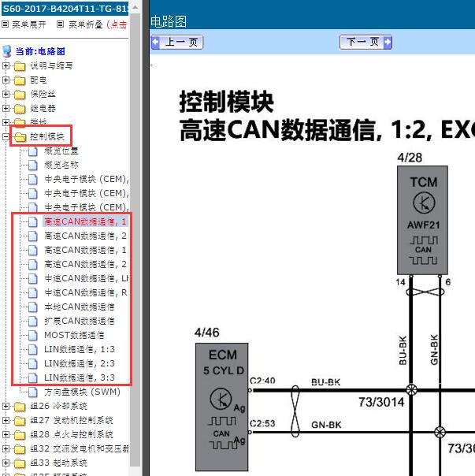
Task: Click the 菜单折叠 link
Action: 86,24
